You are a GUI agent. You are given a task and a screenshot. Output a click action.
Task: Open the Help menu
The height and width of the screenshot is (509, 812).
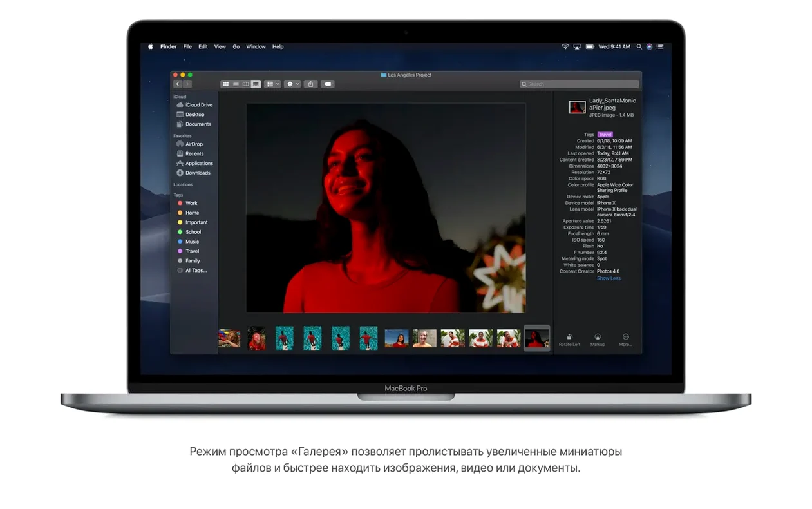click(278, 46)
